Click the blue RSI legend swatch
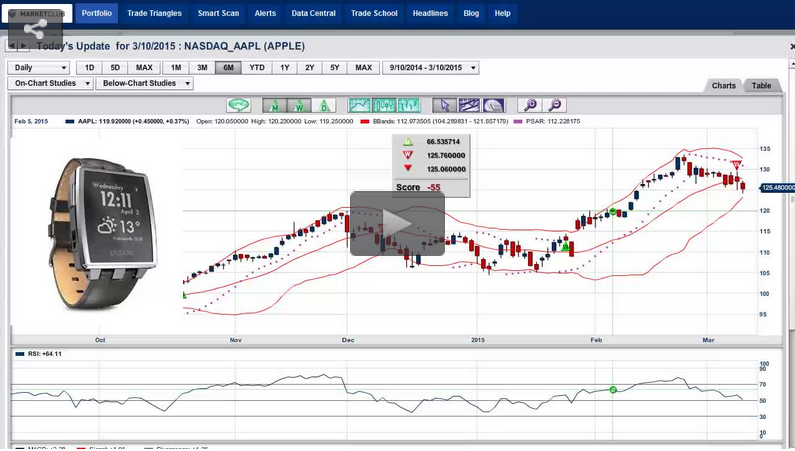 (20, 354)
